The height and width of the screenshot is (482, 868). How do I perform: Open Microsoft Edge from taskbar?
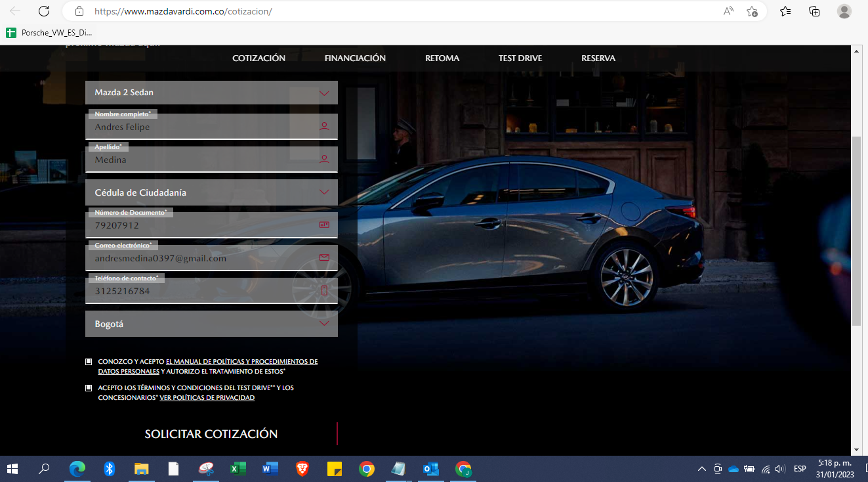click(77, 469)
